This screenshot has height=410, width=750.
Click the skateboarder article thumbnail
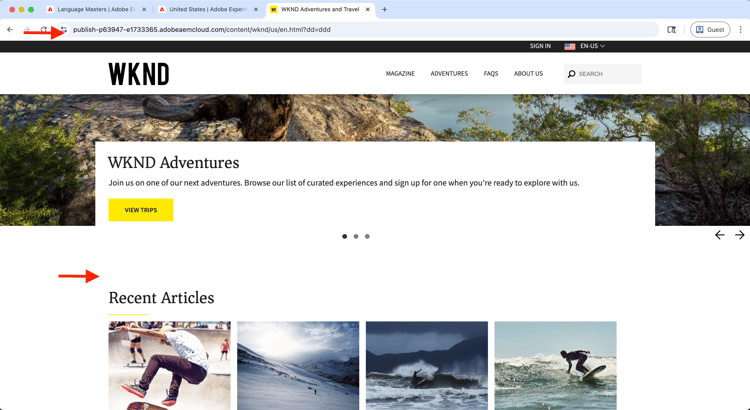(x=169, y=366)
